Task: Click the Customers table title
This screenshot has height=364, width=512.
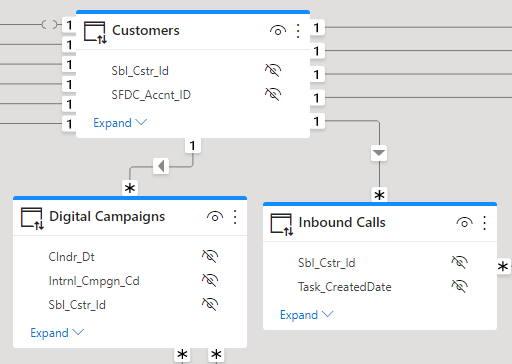Action: (x=146, y=31)
